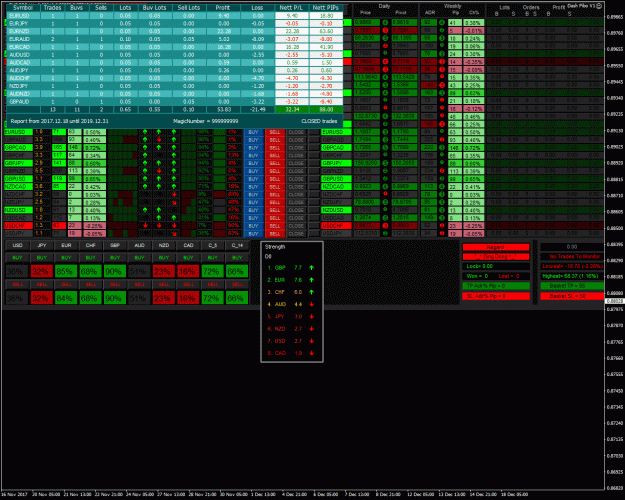Click CHF up arrow in Strength panel
This screenshot has width=625, height=500.
pyautogui.click(x=311, y=292)
